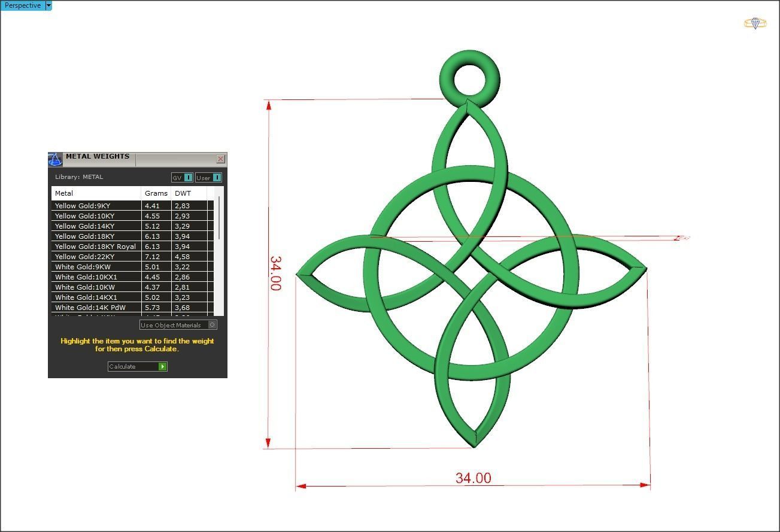The width and height of the screenshot is (780, 532).
Task: Toggle the GV library switch
Action: (182, 177)
